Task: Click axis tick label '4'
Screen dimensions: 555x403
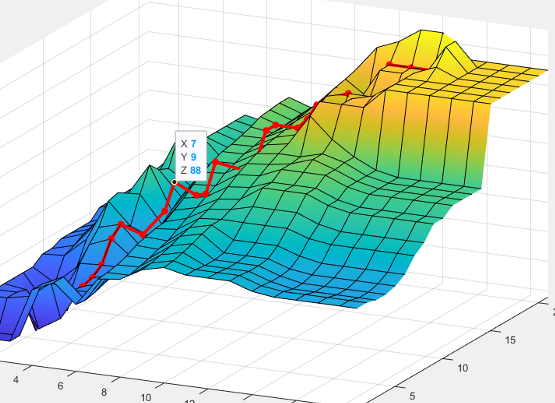Action: pos(16,380)
